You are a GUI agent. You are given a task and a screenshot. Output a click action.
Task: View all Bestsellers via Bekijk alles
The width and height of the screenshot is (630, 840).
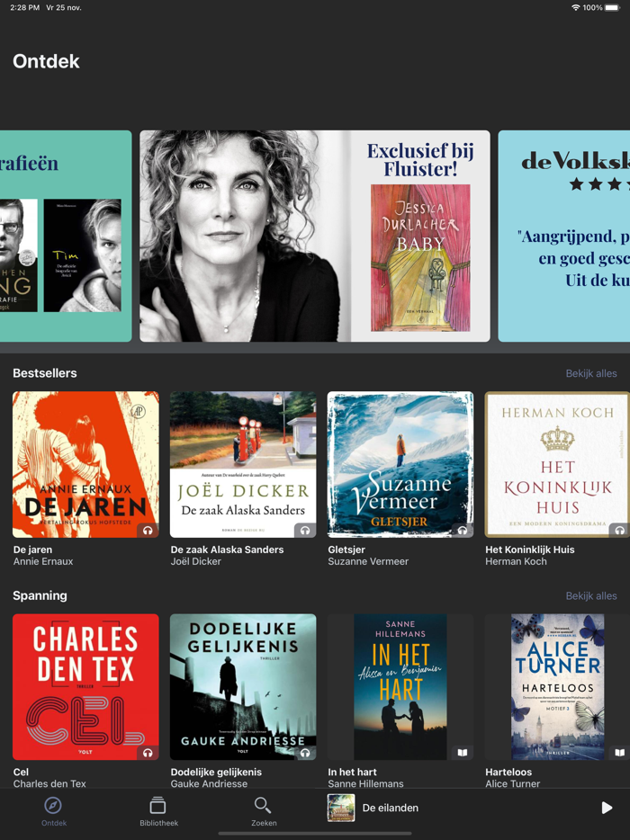tap(591, 373)
